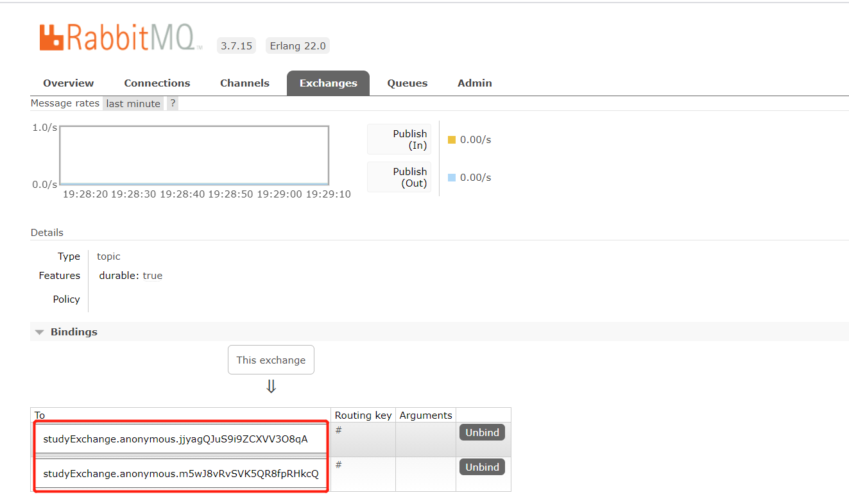This screenshot has height=504, width=849.
Task: Select the Exchanges tab
Action: 328,83
